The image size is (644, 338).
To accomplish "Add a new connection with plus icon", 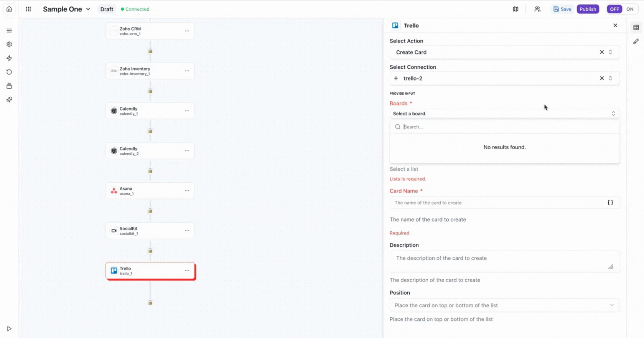I will (x=396, y=78).
